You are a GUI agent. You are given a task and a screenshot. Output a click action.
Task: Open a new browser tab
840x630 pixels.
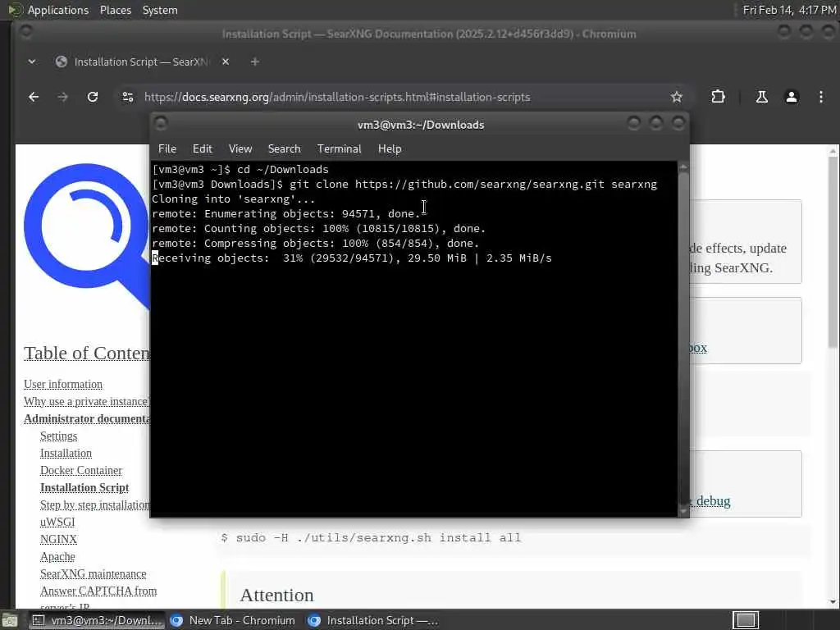pyautogui.click(x=255, y=62)
